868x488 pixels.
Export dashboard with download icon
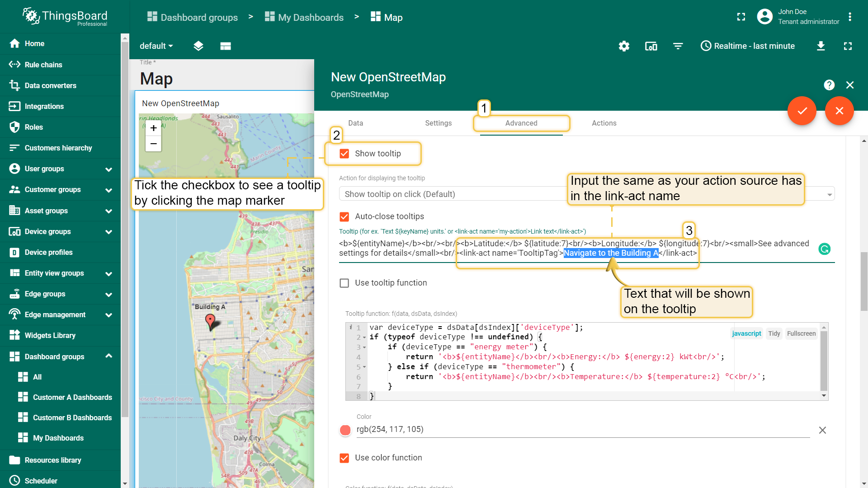821,46
